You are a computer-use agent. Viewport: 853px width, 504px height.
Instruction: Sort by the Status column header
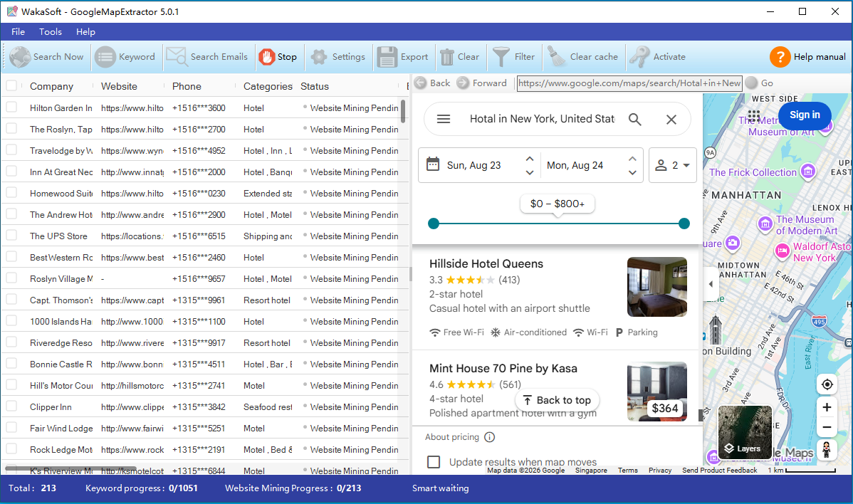tap(315, 86)
